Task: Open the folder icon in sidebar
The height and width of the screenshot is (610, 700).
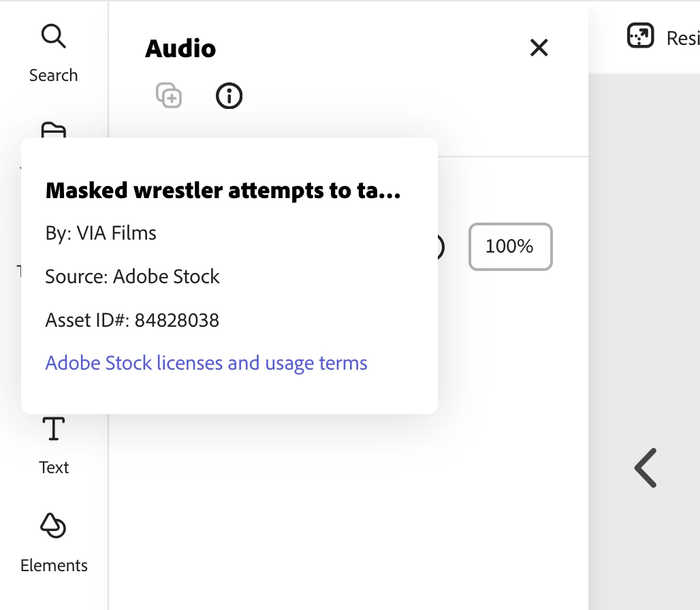Action: click(x=54, y=130)
